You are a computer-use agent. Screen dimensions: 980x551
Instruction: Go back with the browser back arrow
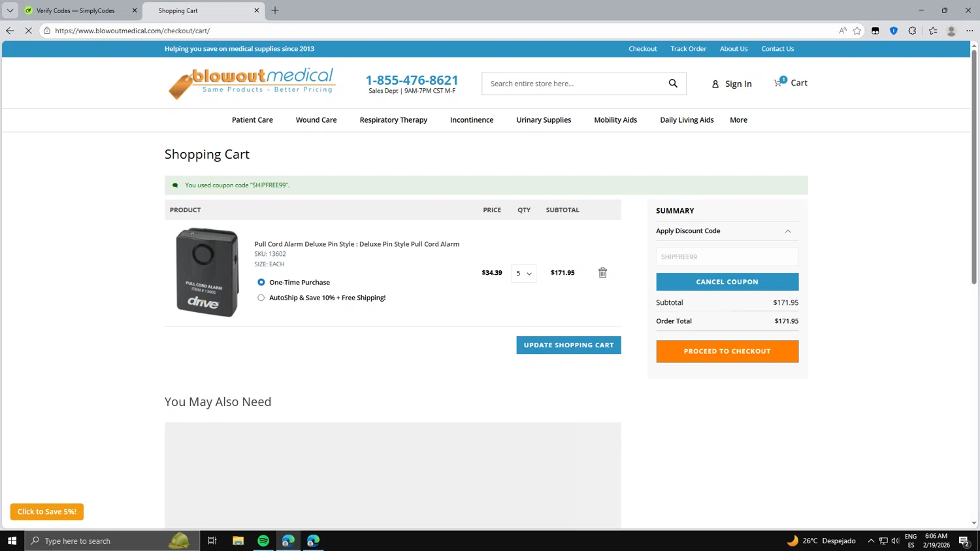(10, 31)
